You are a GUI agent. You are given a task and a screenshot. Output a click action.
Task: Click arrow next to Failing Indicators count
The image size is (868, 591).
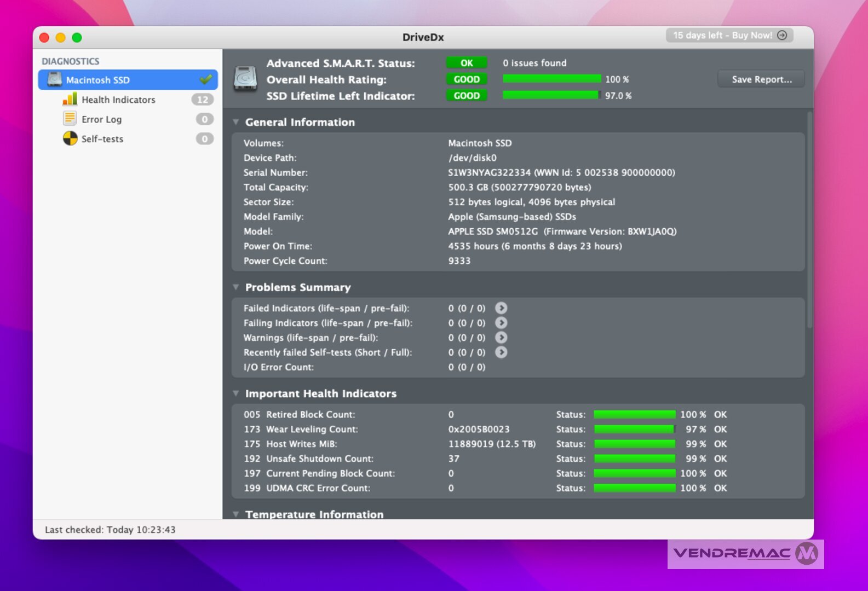tap(501, 323)
